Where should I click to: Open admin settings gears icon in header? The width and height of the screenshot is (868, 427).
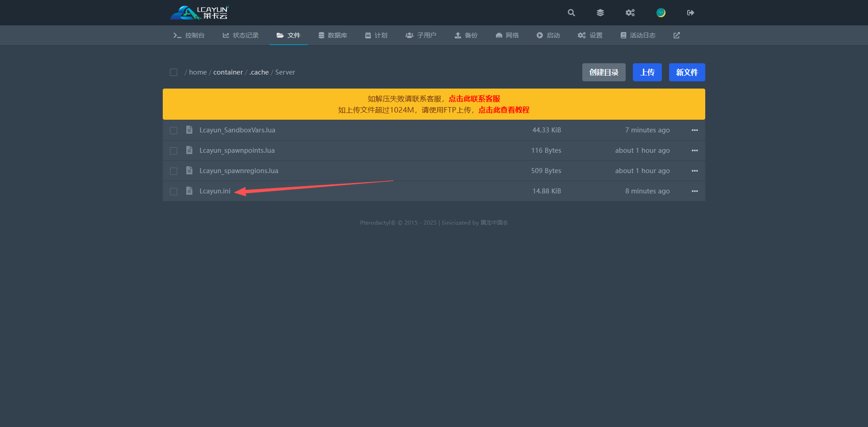tap(630, 13)
